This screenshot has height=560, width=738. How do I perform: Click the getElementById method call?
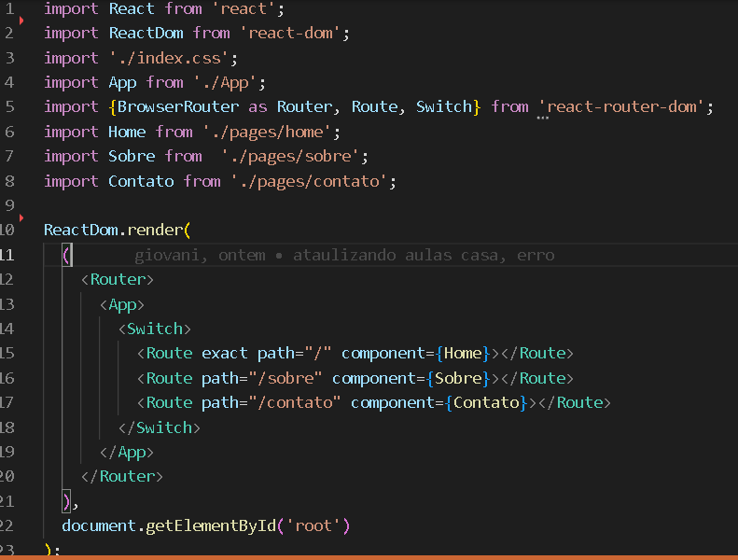211,525
